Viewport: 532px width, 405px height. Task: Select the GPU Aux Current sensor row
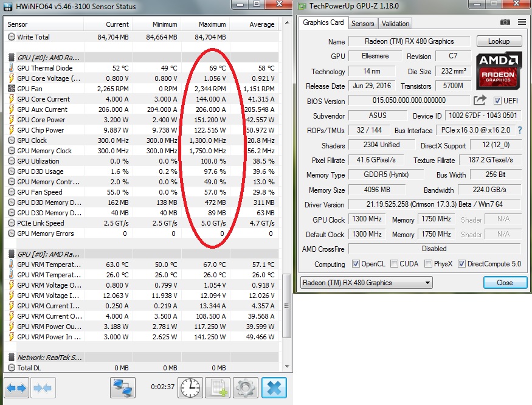(x=142, y=109)
